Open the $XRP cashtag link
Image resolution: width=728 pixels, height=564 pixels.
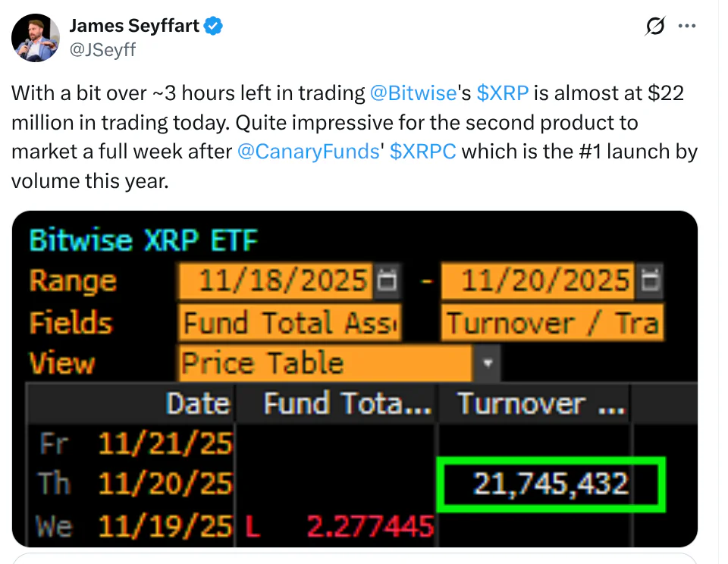503,93
